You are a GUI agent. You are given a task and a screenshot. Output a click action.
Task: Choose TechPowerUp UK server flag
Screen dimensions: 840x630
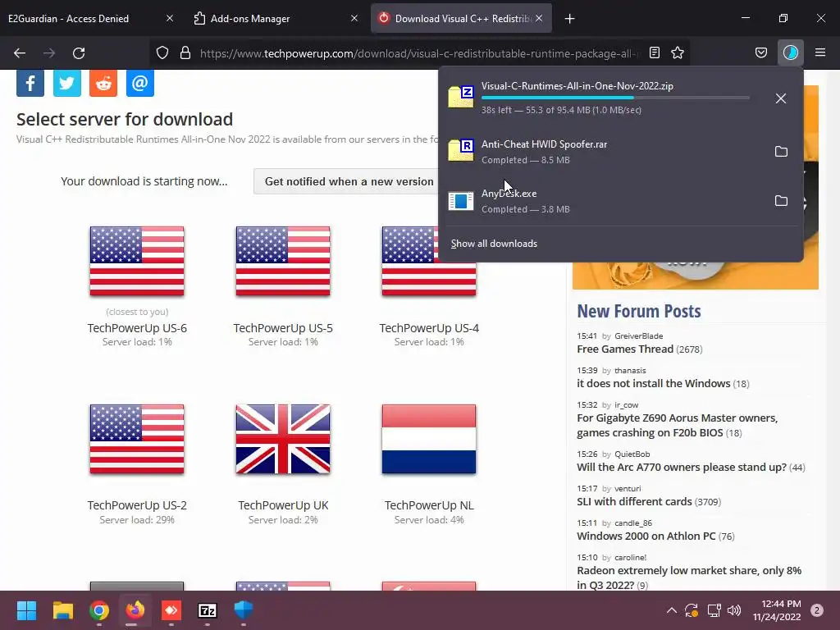(283, 440)
